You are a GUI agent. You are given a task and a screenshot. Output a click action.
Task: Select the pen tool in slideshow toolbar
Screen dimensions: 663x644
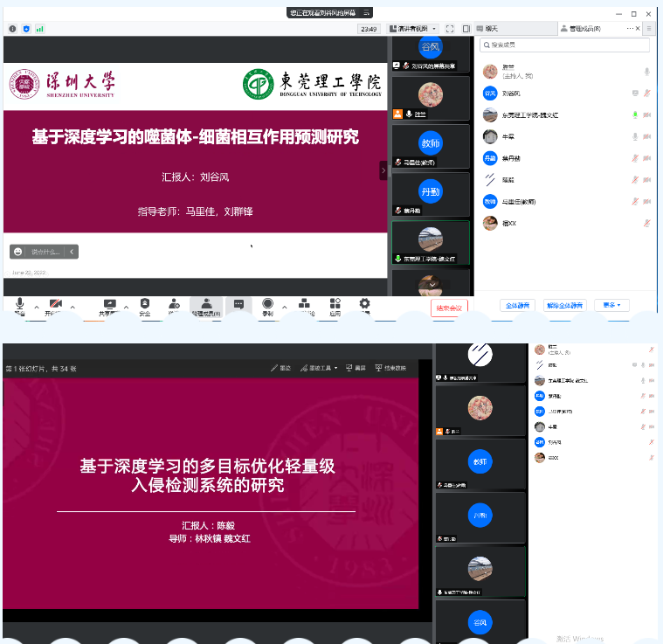pyautogui.click(x=280, y=368)
